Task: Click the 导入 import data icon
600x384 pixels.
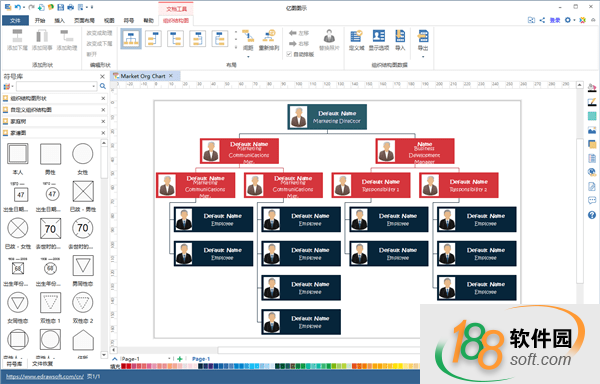Action: tap(400, 40)
